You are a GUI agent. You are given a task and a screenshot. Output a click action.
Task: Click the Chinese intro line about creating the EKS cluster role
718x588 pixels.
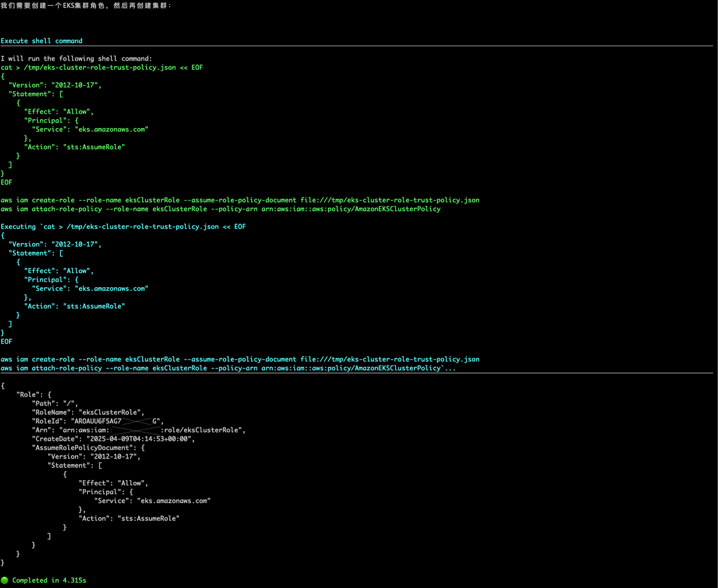pyautogui.click(x=86, y=5)
